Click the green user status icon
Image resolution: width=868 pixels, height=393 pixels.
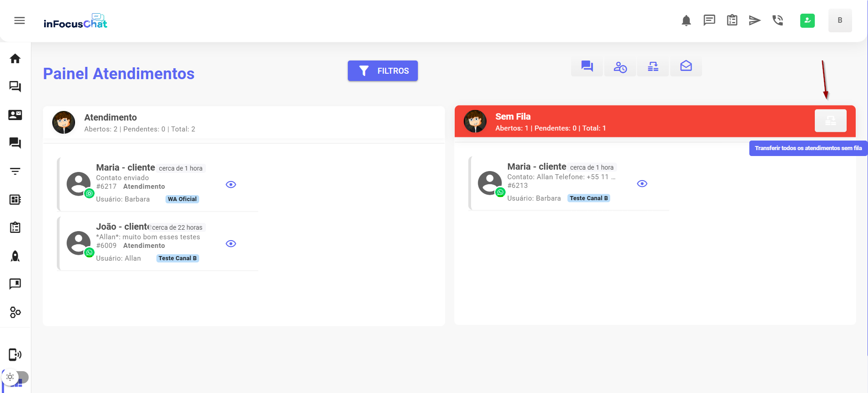[x=807, y=20]
